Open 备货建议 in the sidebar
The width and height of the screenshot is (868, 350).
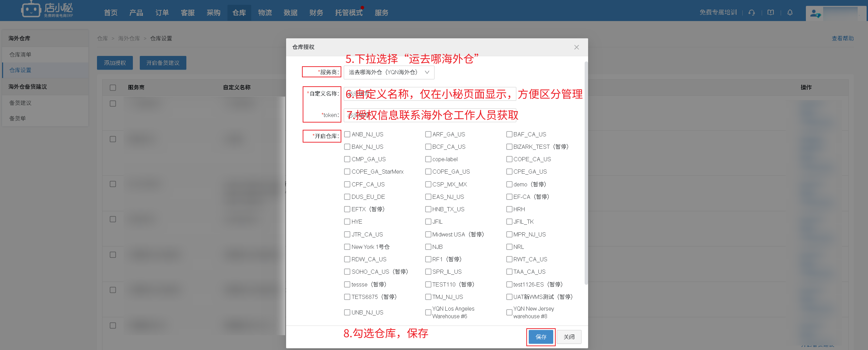[45, 103]
